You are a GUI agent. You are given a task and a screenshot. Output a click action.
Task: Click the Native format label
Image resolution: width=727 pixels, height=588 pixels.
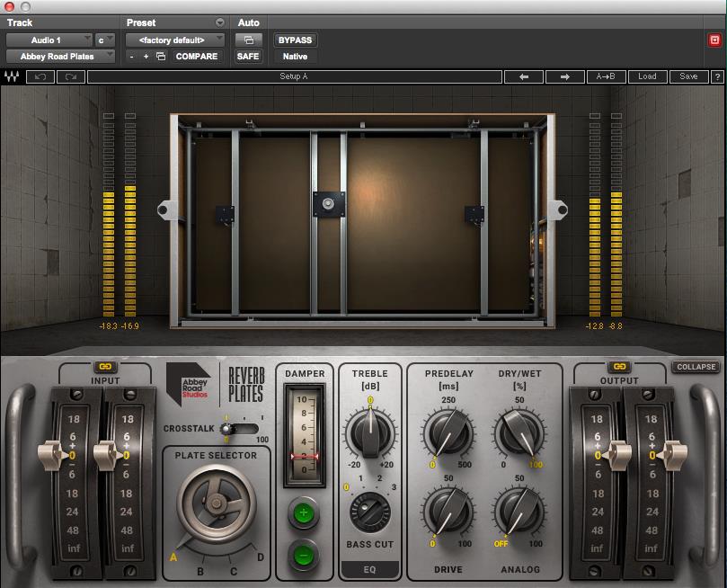point(295,56)
